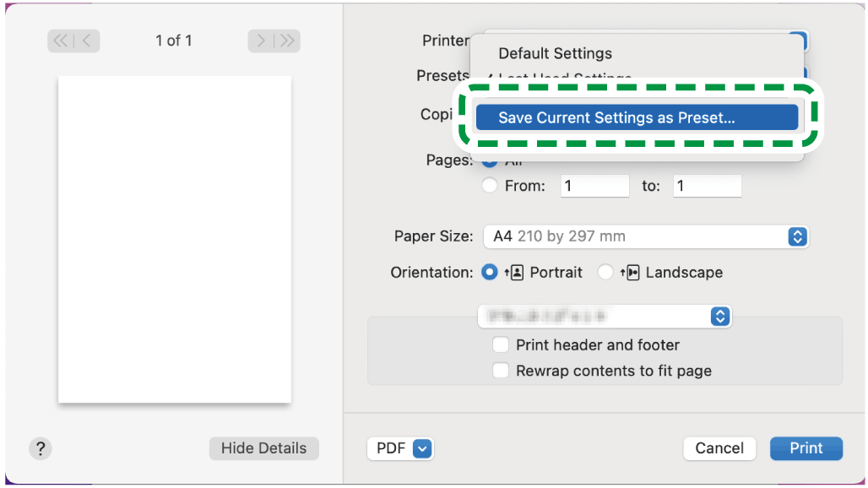Open the Paper Size A4 dropdown

645,236
